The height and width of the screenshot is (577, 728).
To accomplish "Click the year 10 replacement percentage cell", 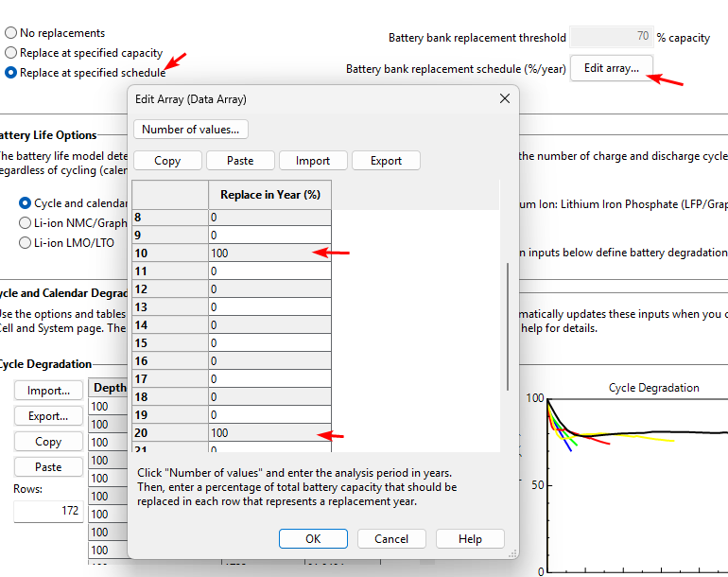I will [269, 253].
